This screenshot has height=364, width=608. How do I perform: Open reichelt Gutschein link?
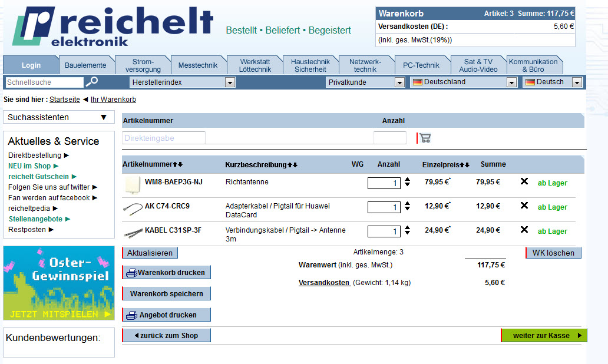pyautogui.click(x=42, y=176)
